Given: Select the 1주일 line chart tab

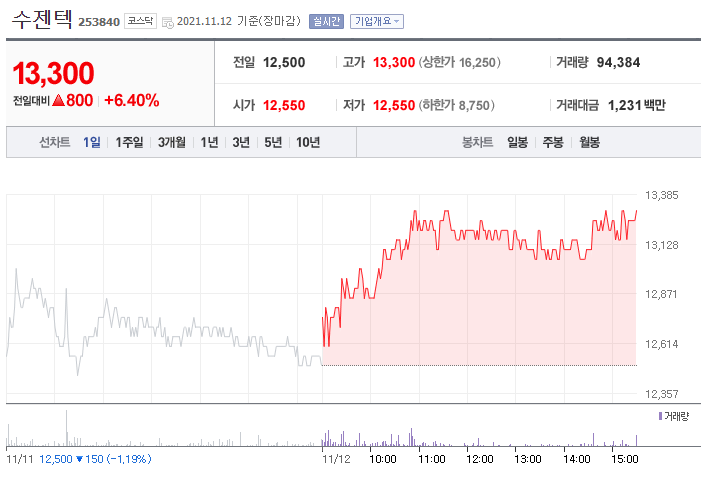Looking at the screenshot, I should (x=129, y=142).
